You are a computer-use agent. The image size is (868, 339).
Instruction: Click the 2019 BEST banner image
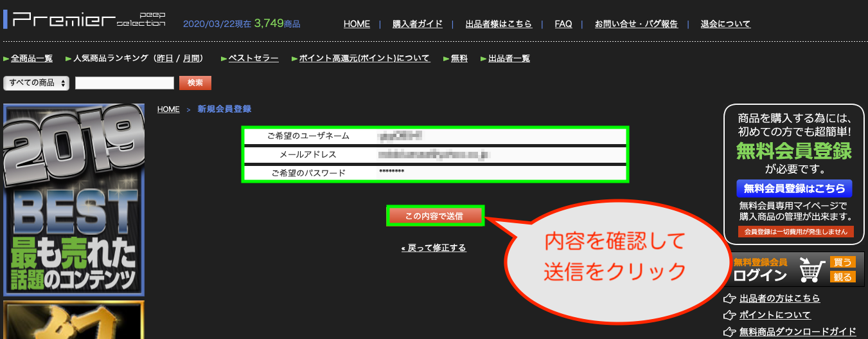tap(74, 199)
